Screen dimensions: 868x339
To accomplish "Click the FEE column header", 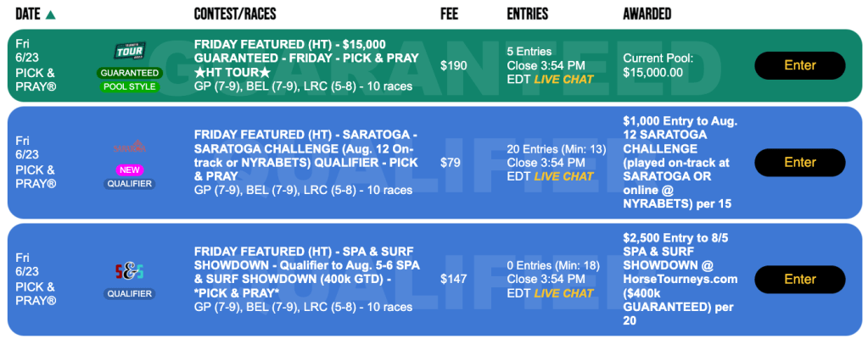I will (x=450, y=14).
